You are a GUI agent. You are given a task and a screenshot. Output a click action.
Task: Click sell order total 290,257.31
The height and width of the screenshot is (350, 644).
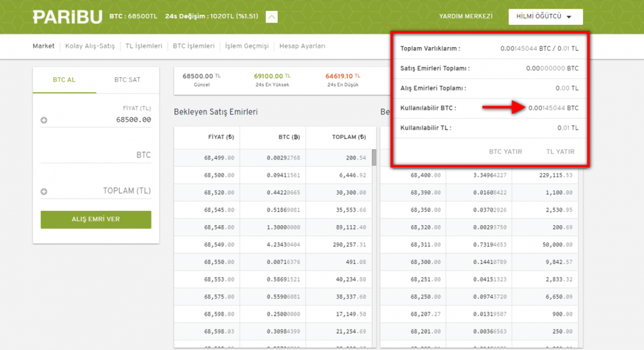point(350,244)
